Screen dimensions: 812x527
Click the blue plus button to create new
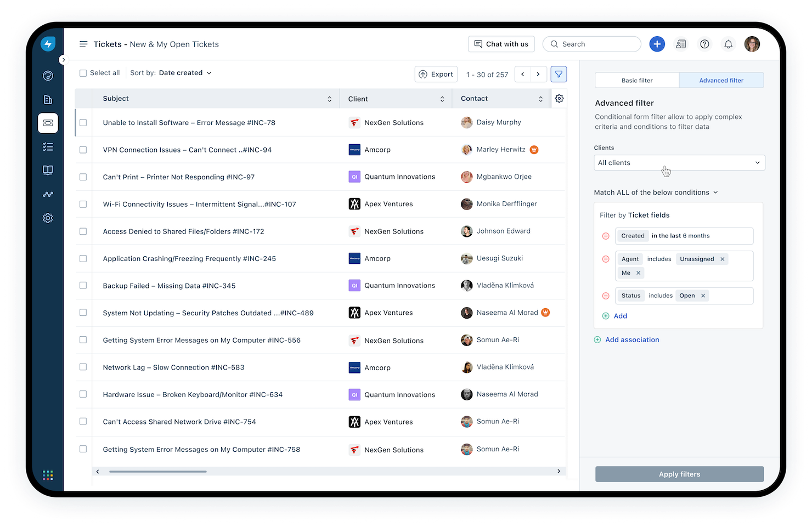657,44
